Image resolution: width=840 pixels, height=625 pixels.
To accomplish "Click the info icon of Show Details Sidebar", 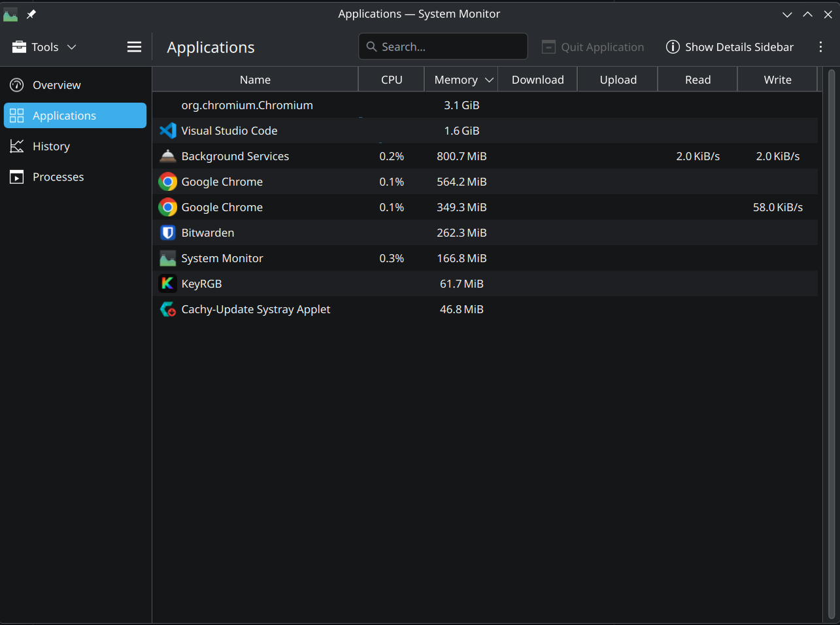I will point(673,47).
